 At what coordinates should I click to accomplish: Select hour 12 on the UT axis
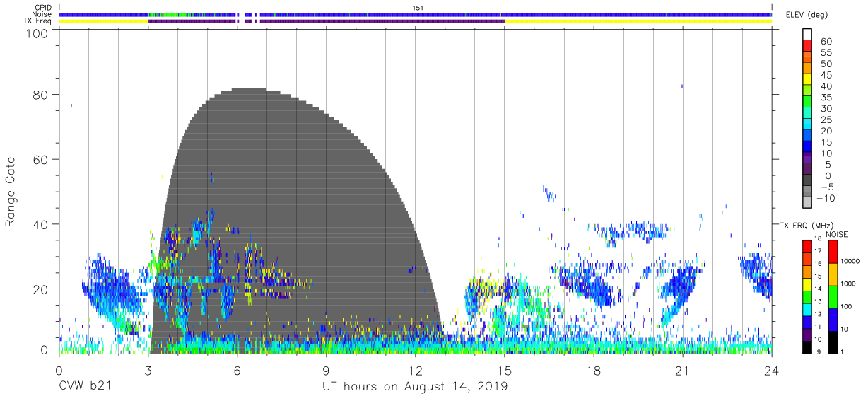click(x=415, y=370)
